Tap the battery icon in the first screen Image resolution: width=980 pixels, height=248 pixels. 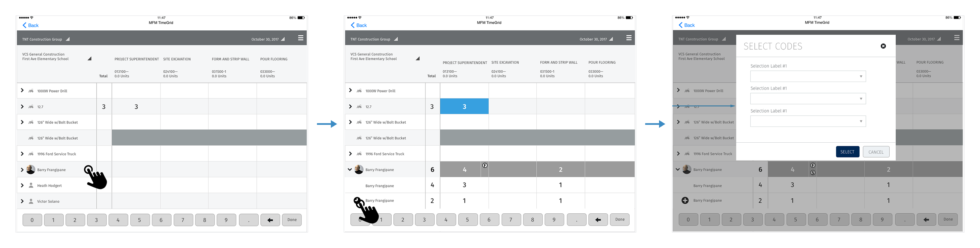click(301, 18)
